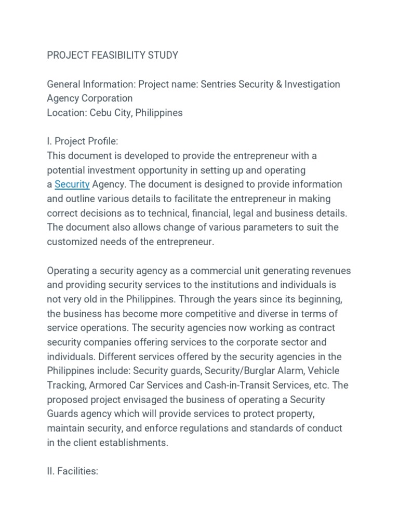Click the General Information project name line
The width and height of the screenshot is (399, 532).
click(x=193, y=84)
